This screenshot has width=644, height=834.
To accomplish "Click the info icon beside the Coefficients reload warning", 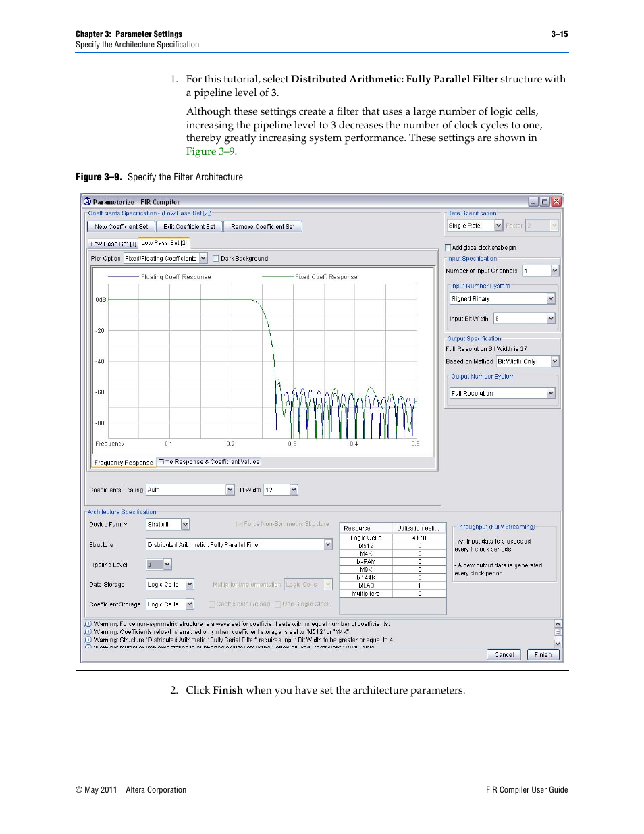I will [x=88, y=632].
